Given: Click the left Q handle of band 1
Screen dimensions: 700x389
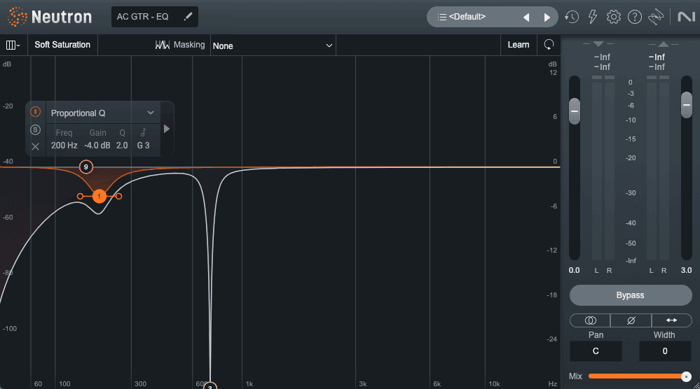Looking at the screenshot, I should click(x=80, y=196).
